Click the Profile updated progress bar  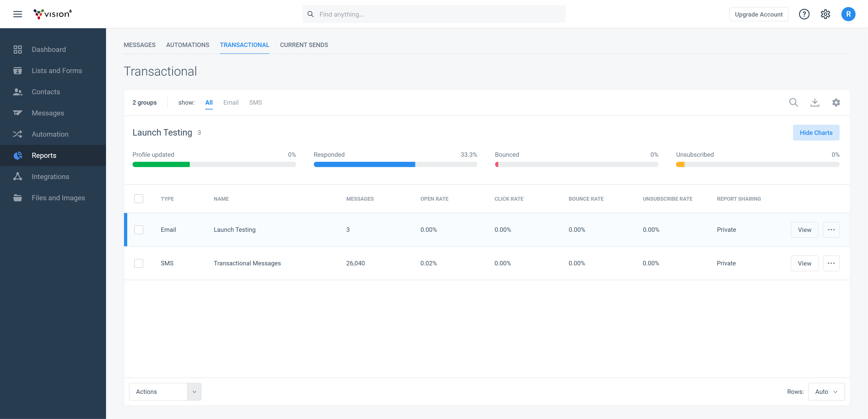click(x=214, y=164)
